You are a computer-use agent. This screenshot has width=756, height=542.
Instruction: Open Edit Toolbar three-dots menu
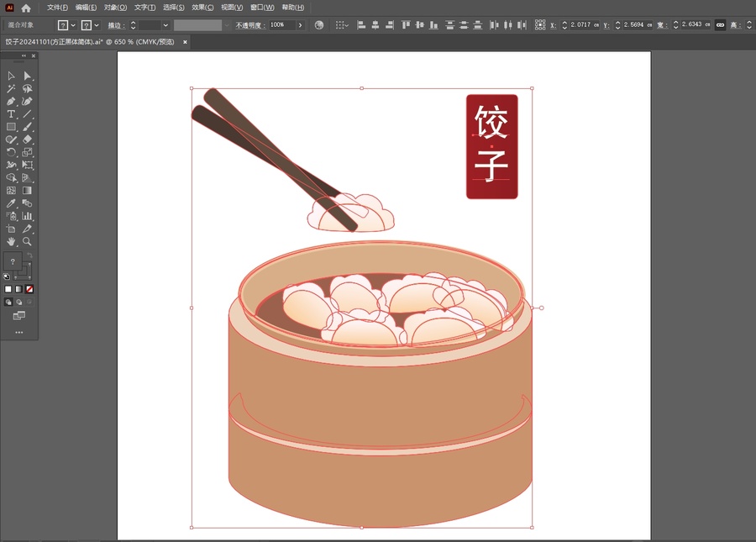[x=18, y=332]
